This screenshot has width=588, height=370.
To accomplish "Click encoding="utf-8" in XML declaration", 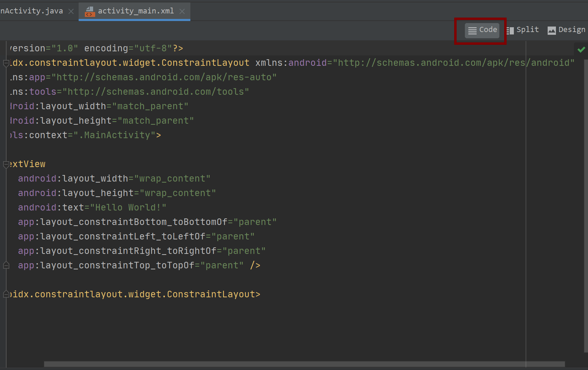I will point(128,48).
